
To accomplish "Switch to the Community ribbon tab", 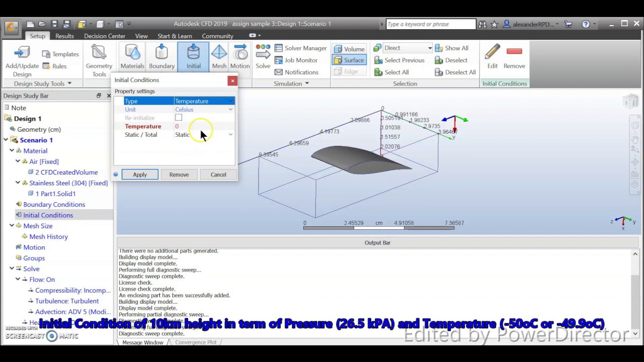I will pyautogui.click(x=217, y=36).
